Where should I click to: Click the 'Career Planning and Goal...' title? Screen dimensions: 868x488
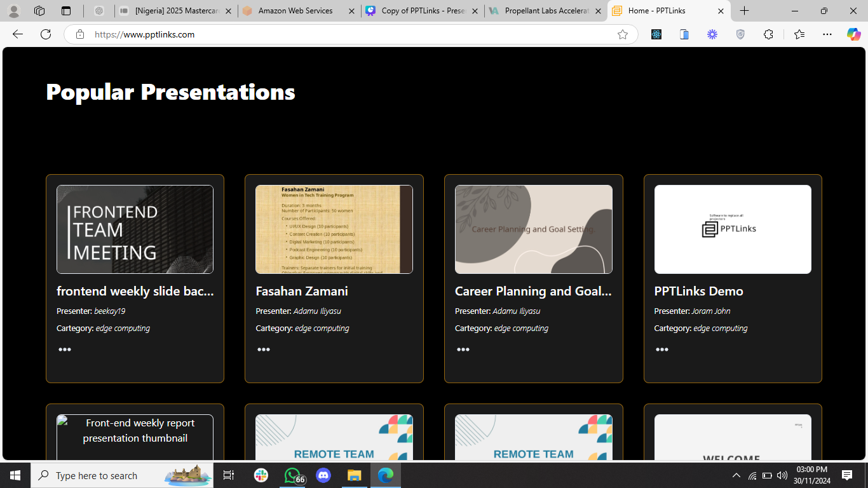click(533, 291)
